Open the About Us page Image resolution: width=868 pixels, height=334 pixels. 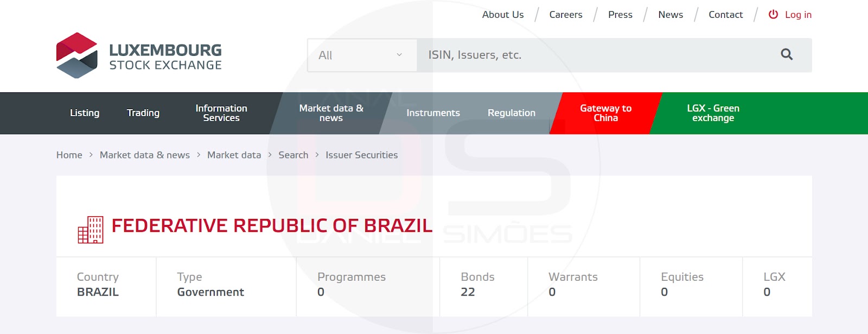(x=503, y=15)
